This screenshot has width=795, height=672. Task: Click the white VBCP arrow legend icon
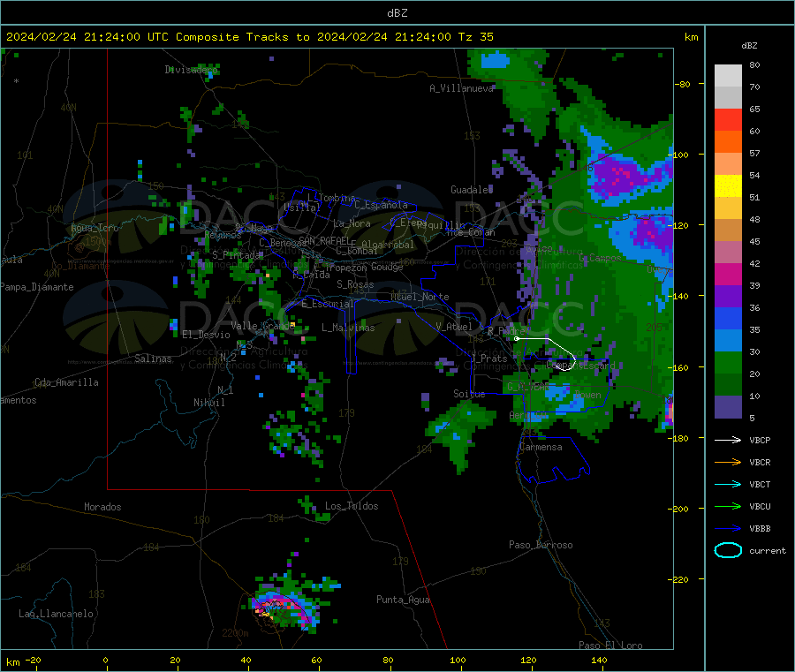coord(728,440)
